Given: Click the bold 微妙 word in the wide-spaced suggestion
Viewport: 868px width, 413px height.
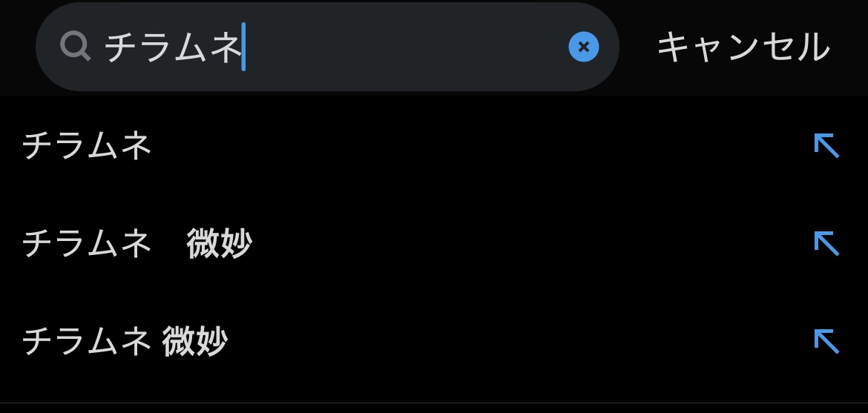Looking at the screenshot, I should tap(220, 244).
